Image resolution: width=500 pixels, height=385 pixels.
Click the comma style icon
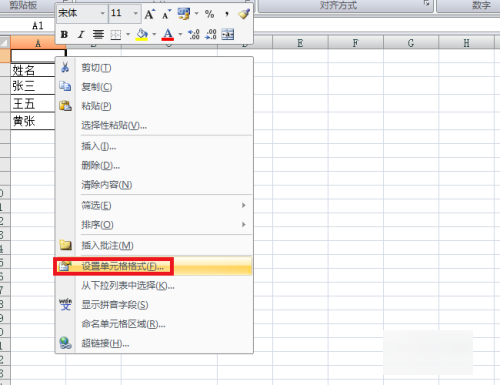(227, 14)
